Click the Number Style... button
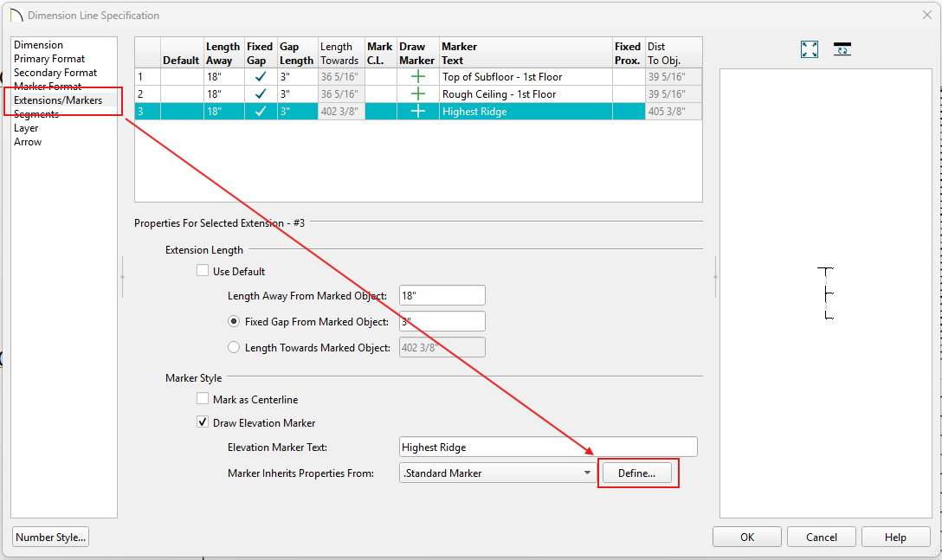Viewport: 942px width, 560px height. coord(50,537)
